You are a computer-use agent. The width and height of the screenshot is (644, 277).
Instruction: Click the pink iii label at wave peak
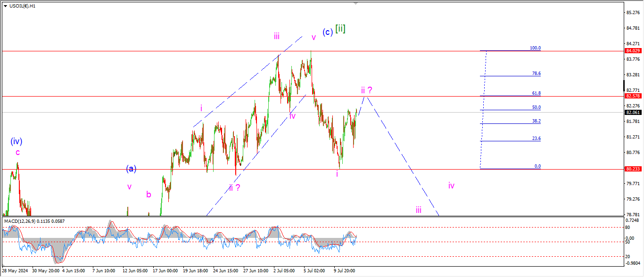pos(277,36)
